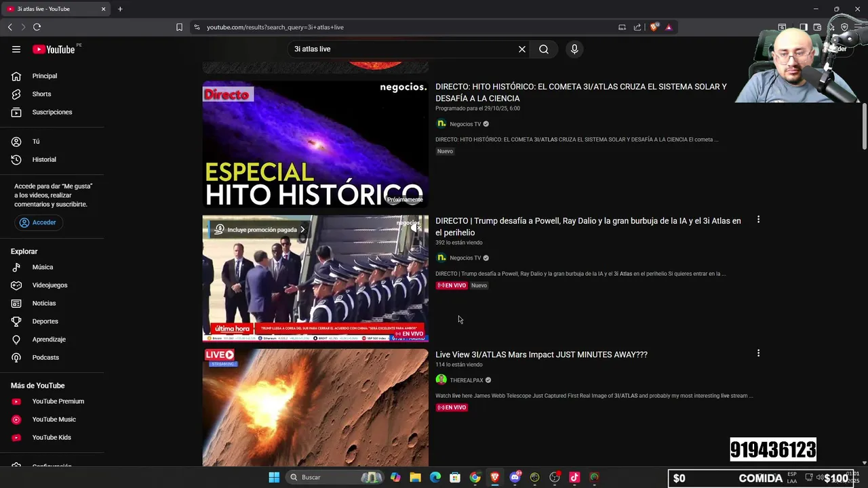
Task: Reload the page with the refresh icon
Action: click(37, 27)
